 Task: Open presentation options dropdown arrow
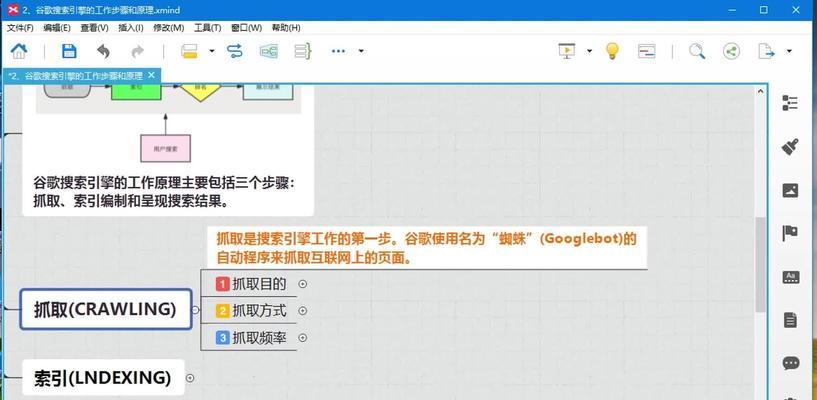click(589, 51)
